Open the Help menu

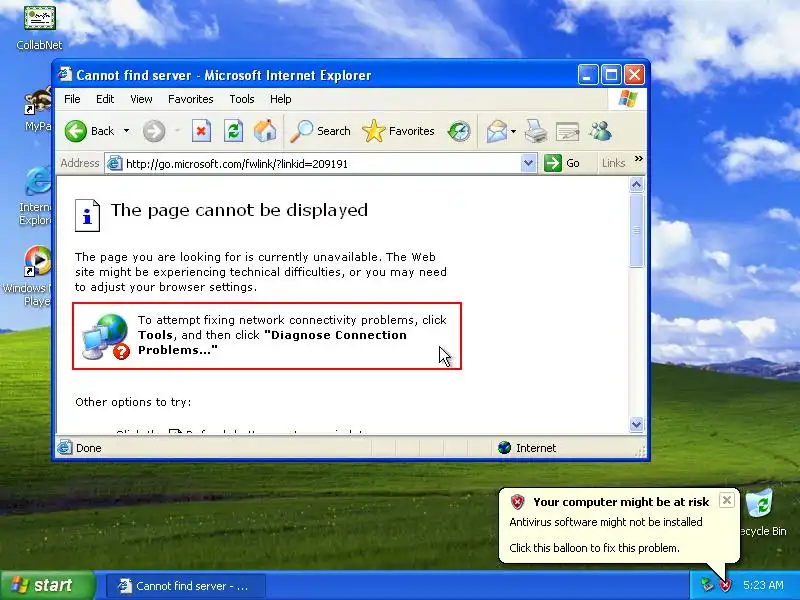281,99
